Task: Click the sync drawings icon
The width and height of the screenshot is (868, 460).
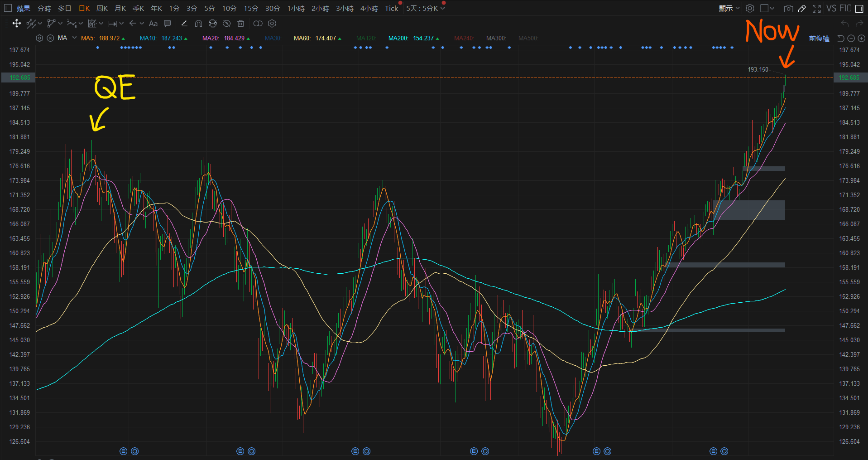Action: (x=212, y=24)
